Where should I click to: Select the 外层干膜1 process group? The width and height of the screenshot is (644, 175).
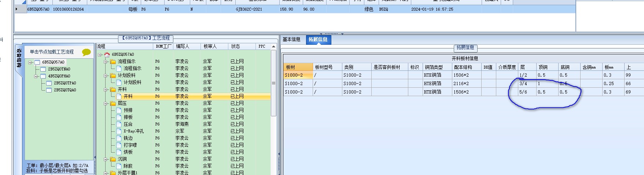[128, 173]
